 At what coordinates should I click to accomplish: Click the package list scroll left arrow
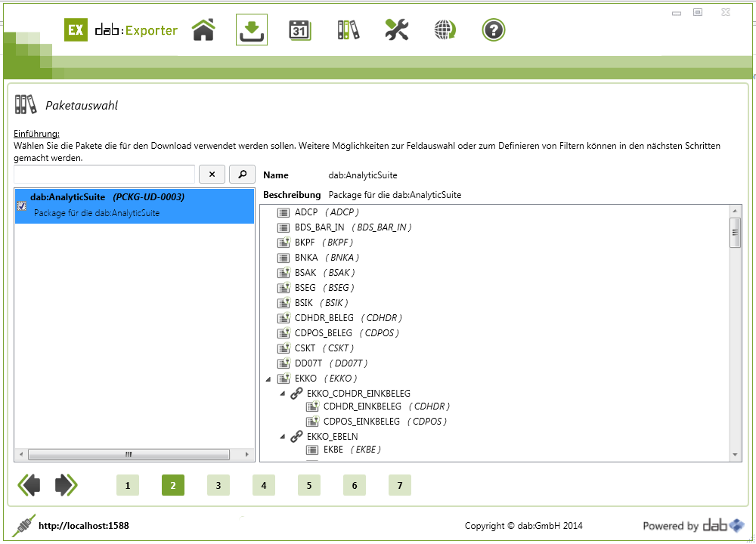[20, 454]
